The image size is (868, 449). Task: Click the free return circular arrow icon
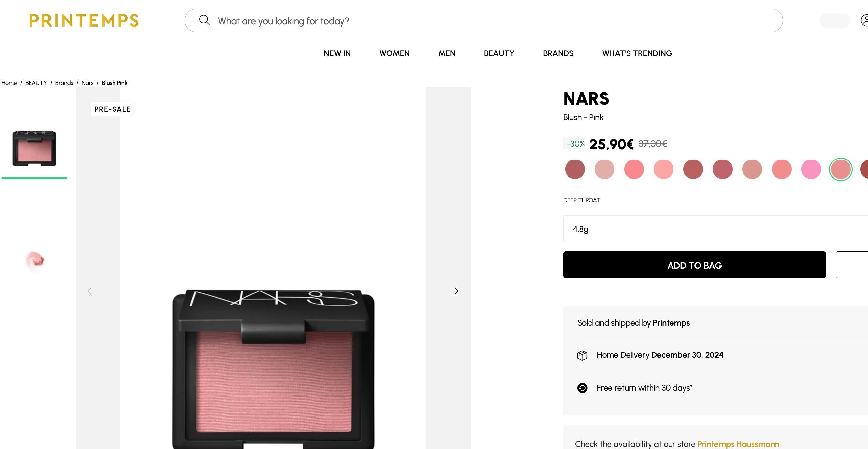582,388
